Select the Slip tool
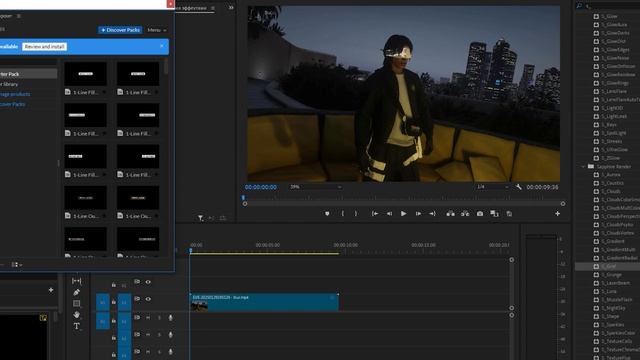 click(x=76, y=281)
